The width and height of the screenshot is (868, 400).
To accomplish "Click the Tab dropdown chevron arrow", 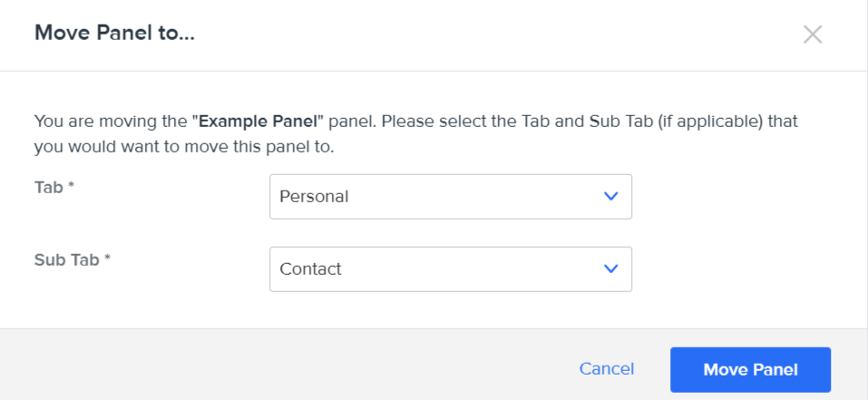I will point(611,196).
